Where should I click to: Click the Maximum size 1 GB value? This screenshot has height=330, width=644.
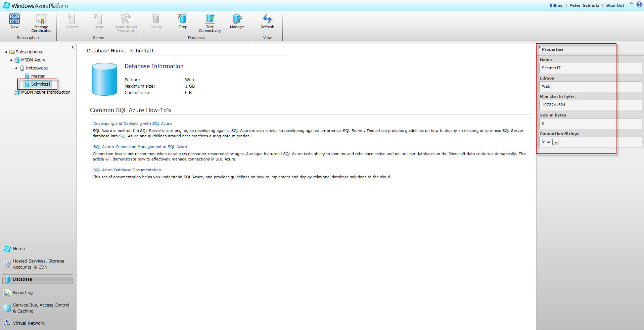click(x=190, y=86)
